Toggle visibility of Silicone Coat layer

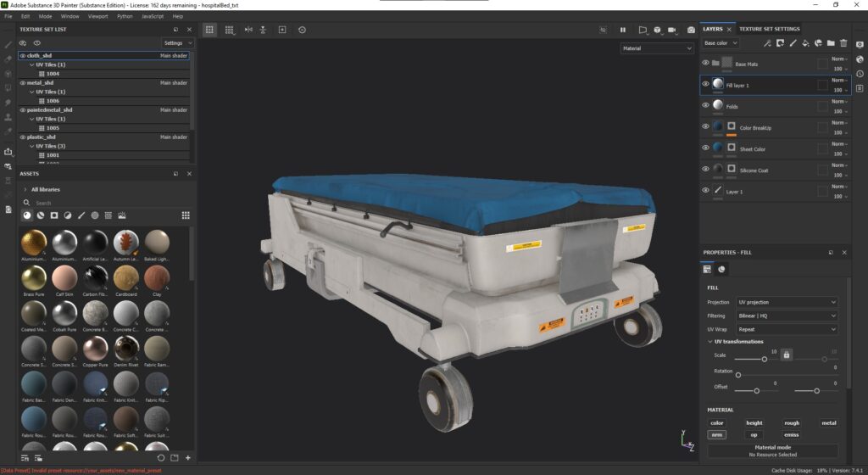pyautogui.click(x=705, y=169)
